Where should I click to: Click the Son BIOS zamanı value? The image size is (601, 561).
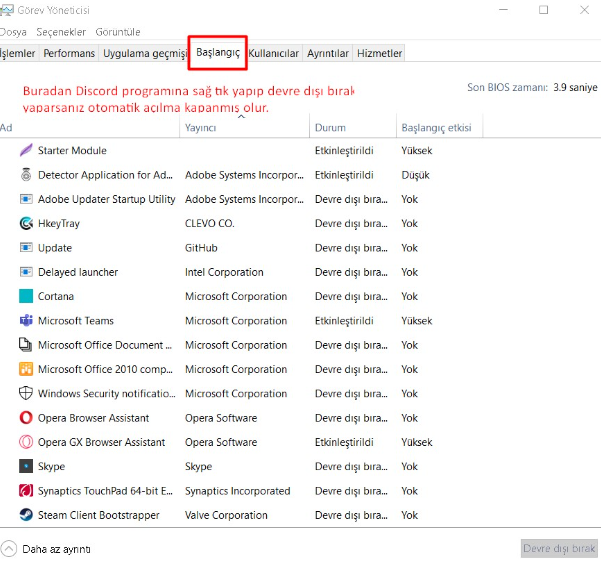click(x=575, y=87)
